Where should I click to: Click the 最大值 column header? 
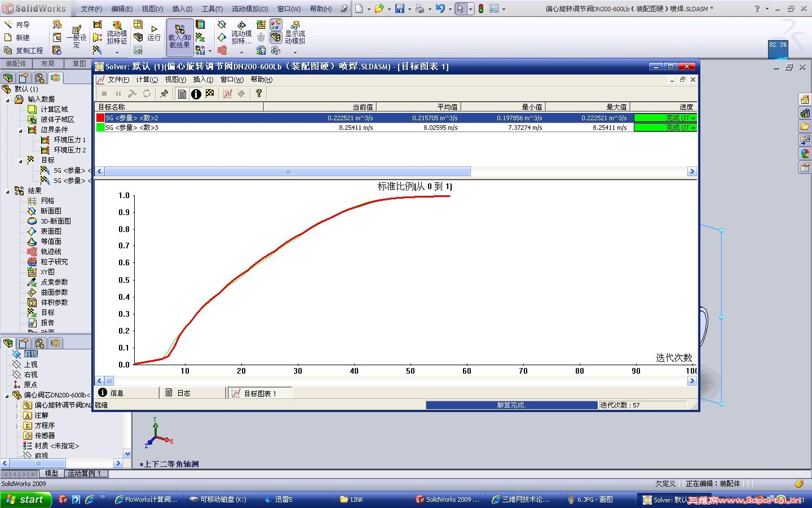[x=587, y=107]
